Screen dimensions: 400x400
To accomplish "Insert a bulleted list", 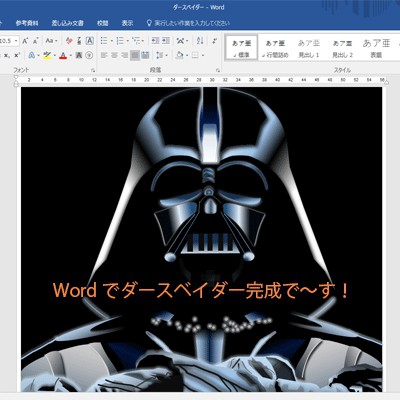I will click(104, 41).
